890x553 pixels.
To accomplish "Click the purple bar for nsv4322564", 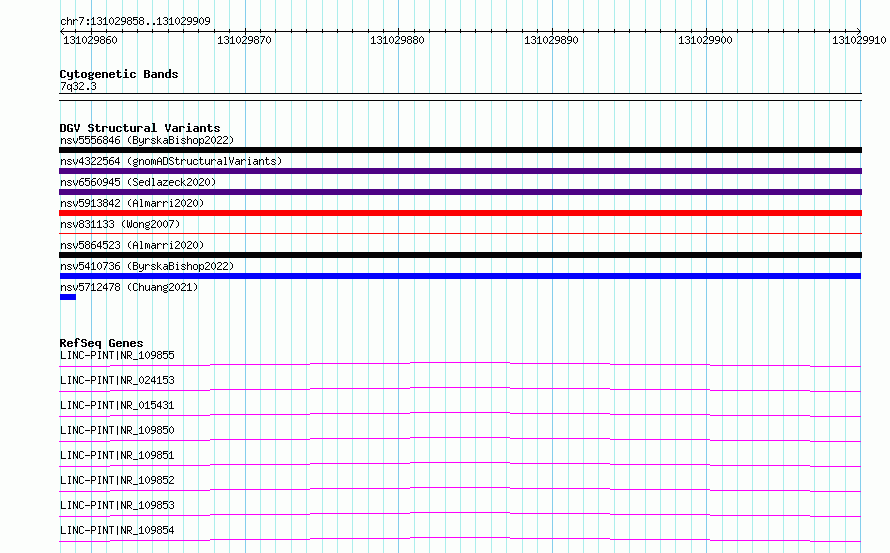I will pos(460,171).
